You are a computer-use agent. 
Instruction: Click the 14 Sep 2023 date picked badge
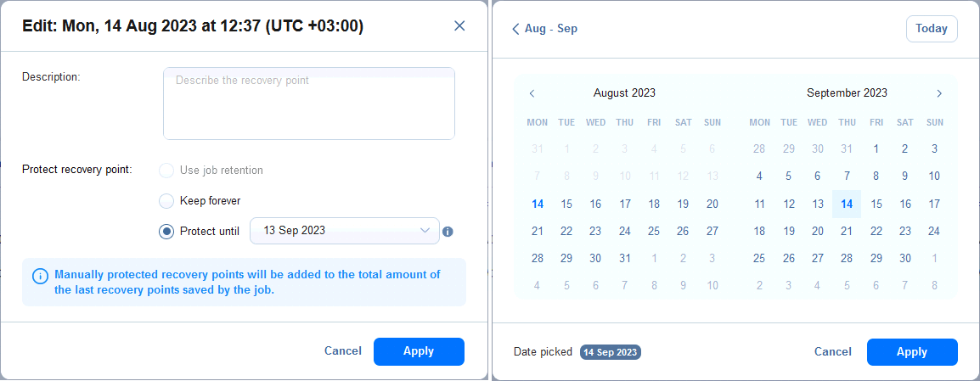click(x=611, y=352)
